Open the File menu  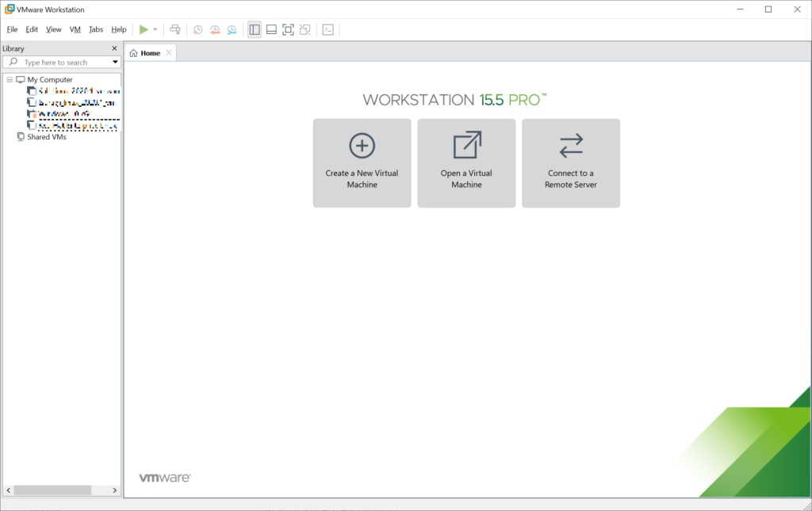coord(12,29)
